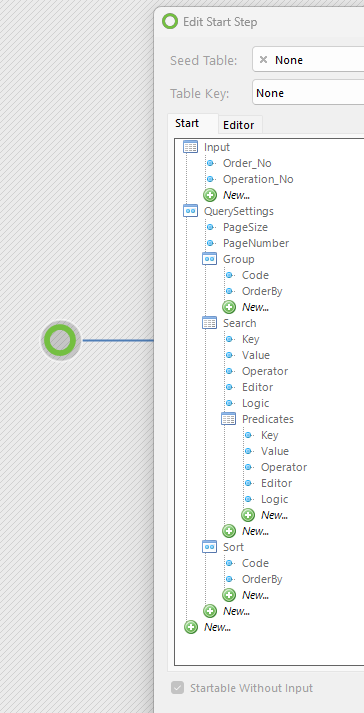Add new field under Input with plus icon
The width and height of the screenshot is (364, 713).
tap(210, 195)
